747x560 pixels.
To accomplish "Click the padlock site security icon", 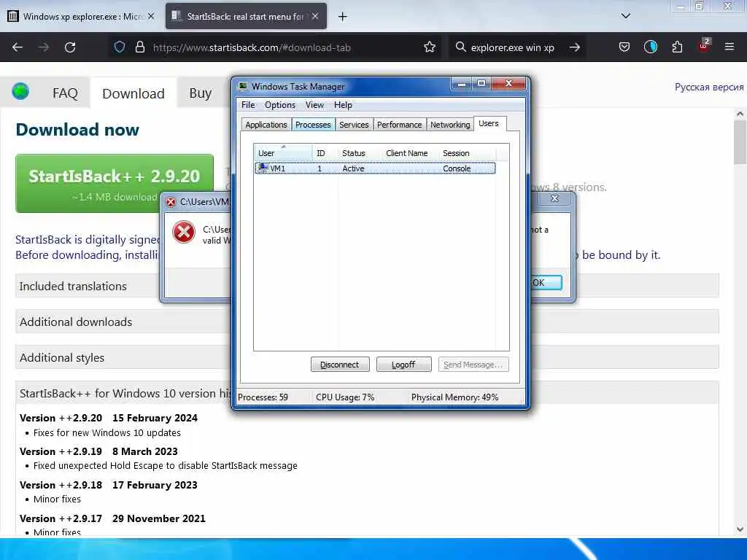I will [x=139, y=47].
